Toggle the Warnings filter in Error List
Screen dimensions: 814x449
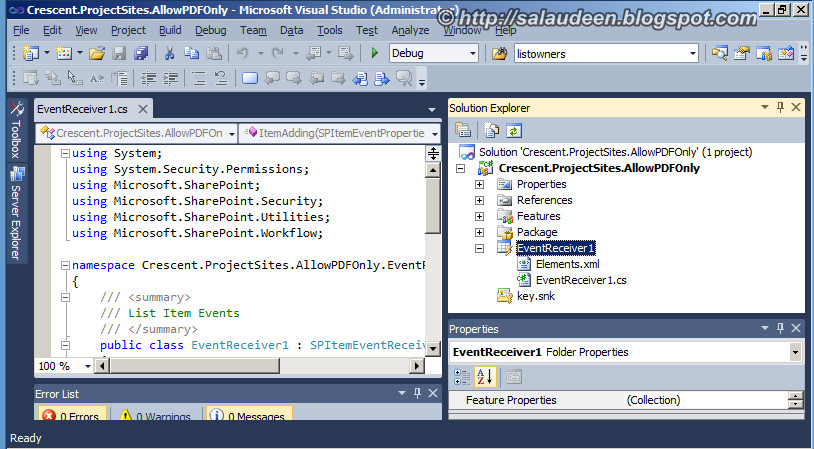156,414
